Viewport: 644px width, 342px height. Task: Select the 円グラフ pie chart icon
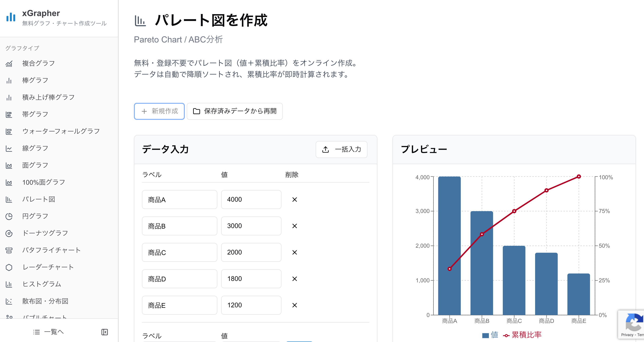coord(9,217)
